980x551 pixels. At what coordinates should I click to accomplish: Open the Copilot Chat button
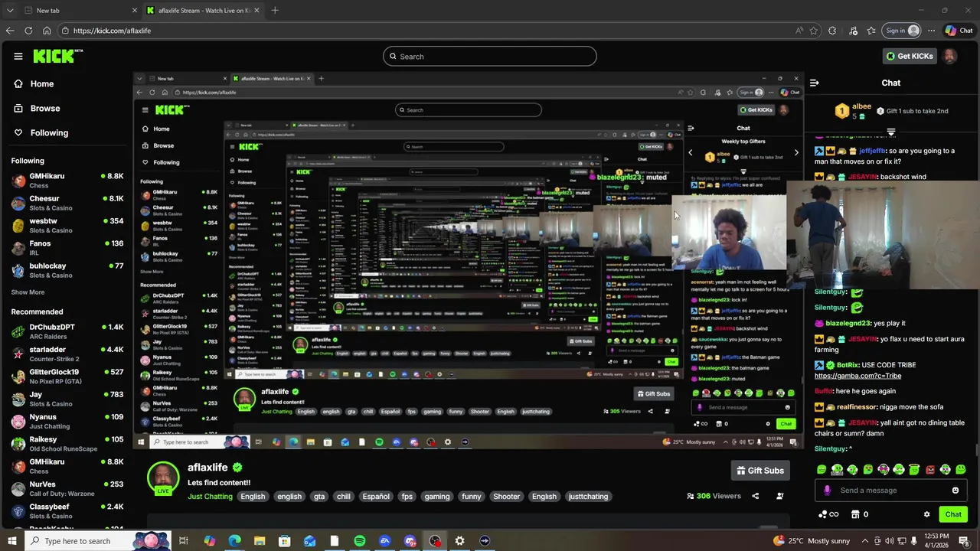click(959, 31)
